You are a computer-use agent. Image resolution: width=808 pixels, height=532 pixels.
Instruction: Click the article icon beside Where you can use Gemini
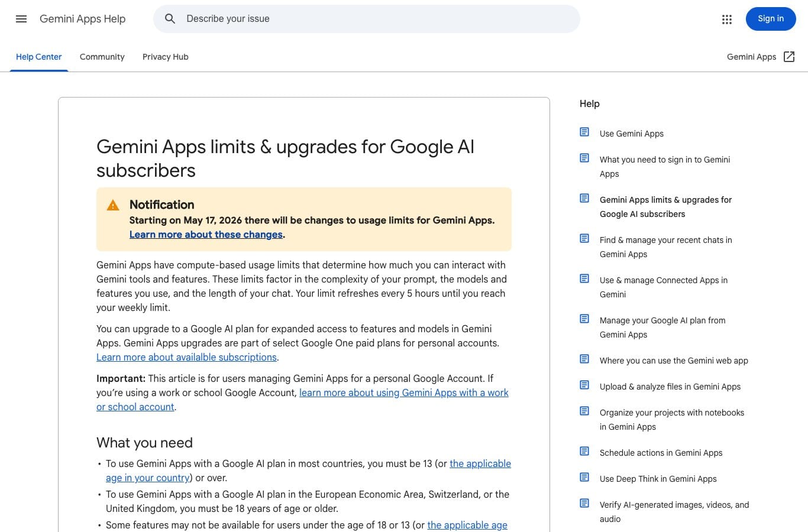[584, 359]
